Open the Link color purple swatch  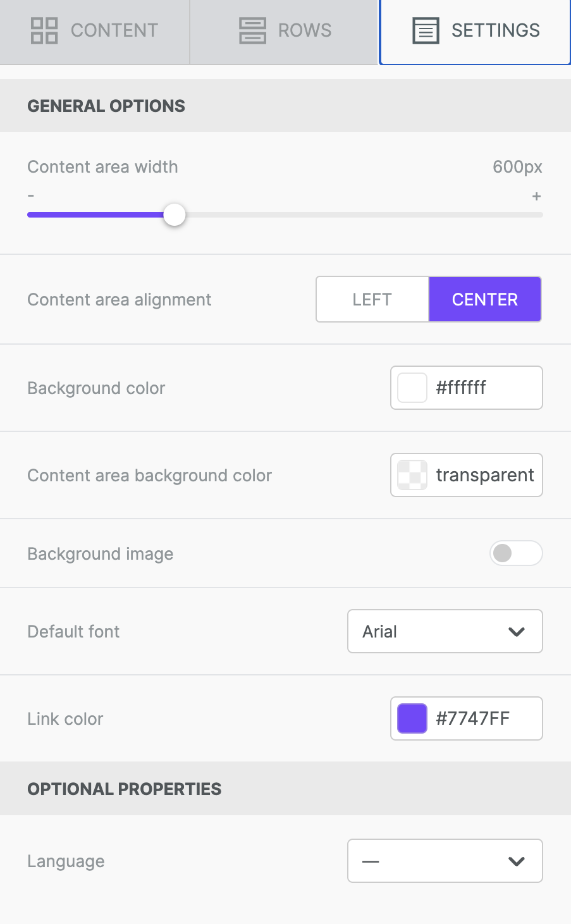(412, 718)
